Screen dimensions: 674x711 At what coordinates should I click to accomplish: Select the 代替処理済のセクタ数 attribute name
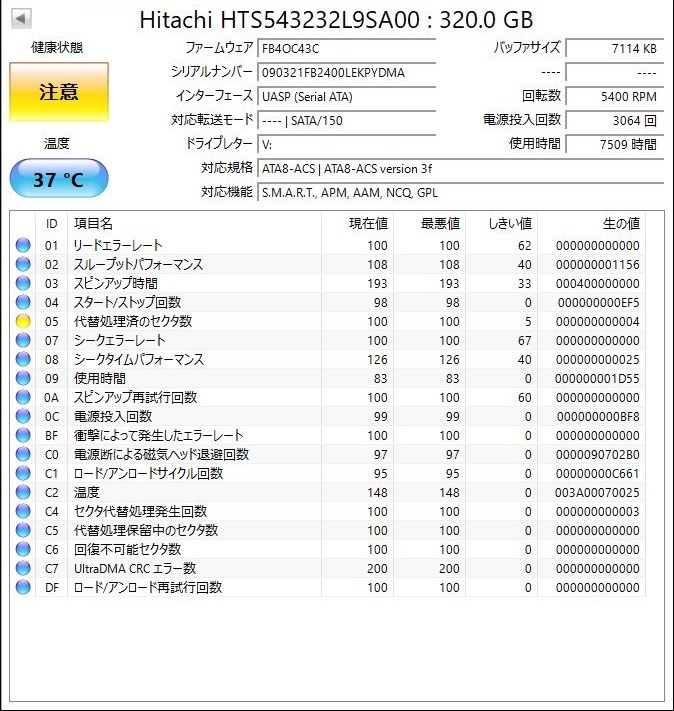pyautogui.click(x=133, y=321)
